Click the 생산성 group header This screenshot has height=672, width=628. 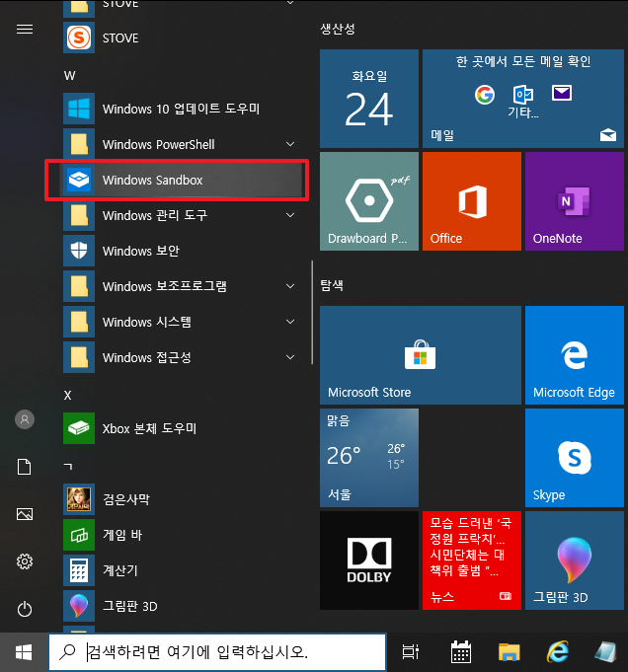pyautogui.click(x=338, y=29)
